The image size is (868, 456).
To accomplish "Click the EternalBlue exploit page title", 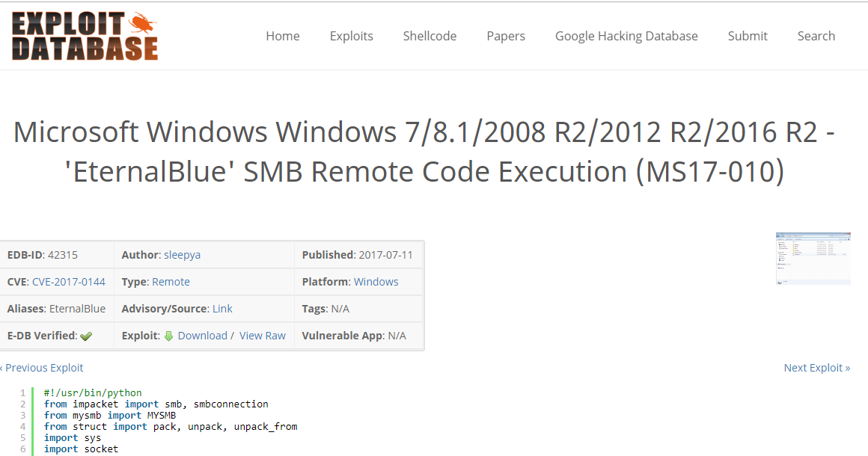I will pos(424,152).
